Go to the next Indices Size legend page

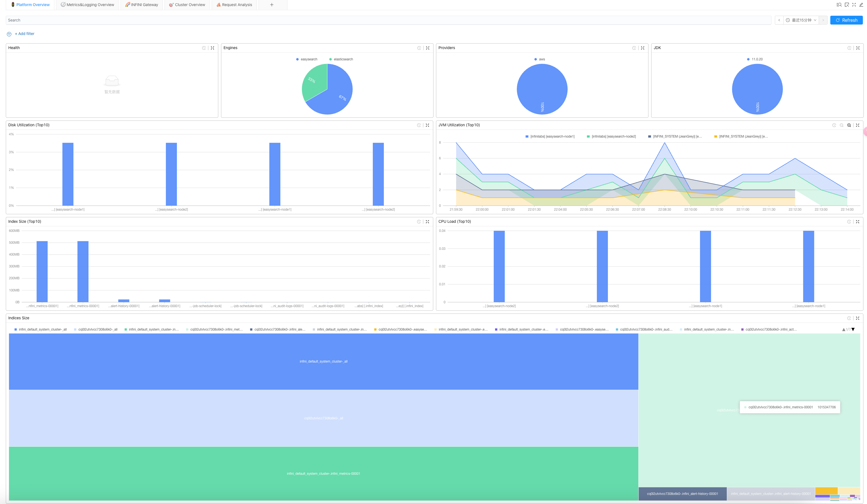pyautogui.click(x=853, y=329)
